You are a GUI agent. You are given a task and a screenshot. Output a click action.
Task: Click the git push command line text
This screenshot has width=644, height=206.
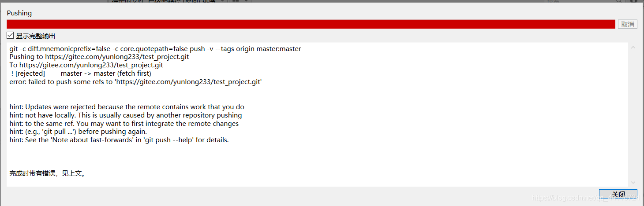[155, 48]
